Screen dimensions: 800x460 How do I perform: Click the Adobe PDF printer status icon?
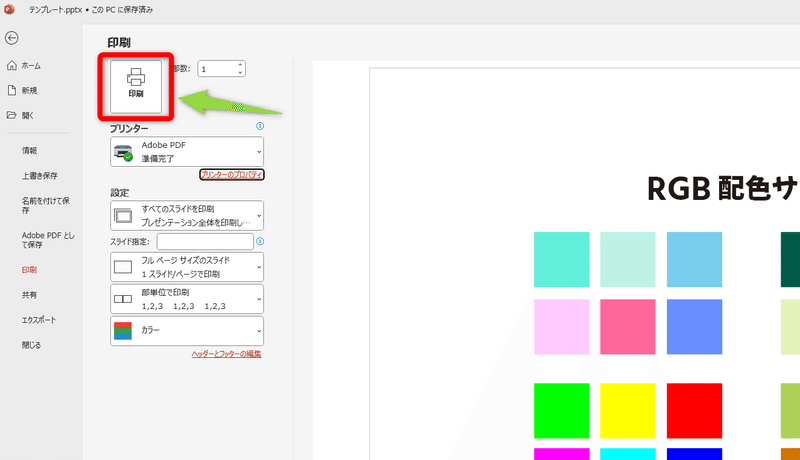(x=123, y=152)
